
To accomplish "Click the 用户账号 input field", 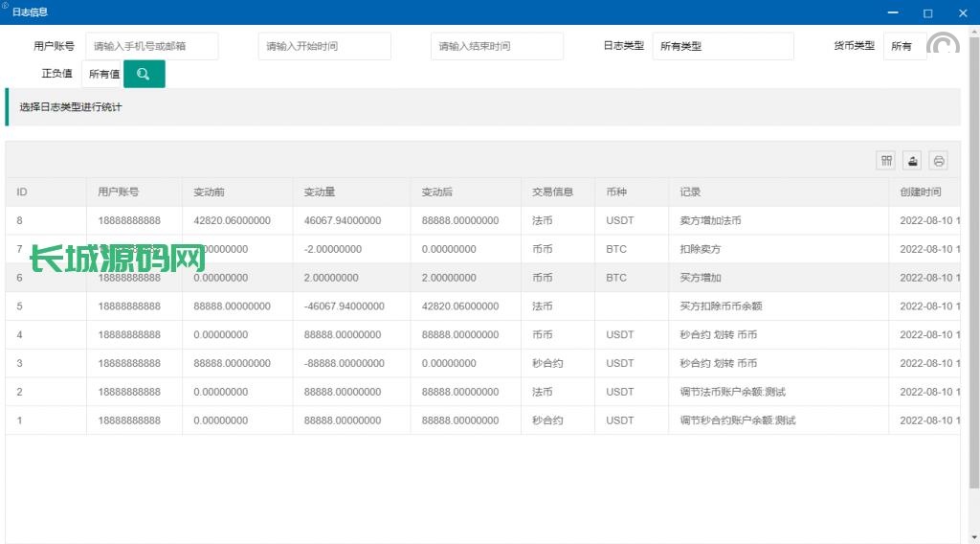I will (x=152, y=46).
